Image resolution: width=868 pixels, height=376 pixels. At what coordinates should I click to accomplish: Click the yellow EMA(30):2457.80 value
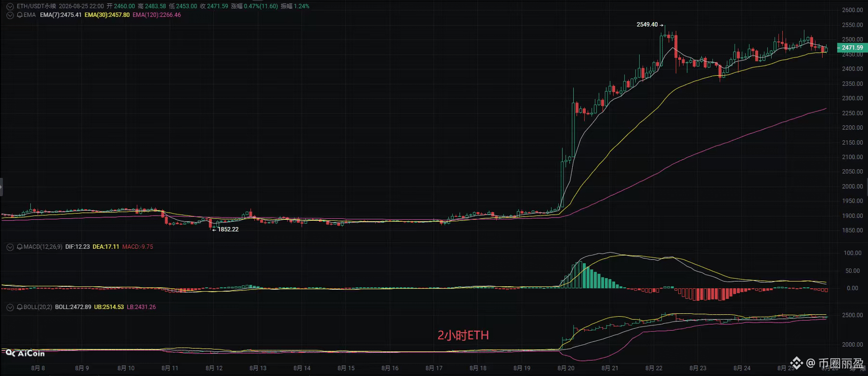click(x=107, y=15)
